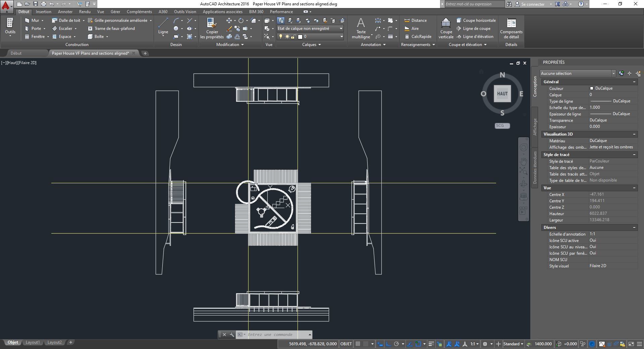Select the Distance measuring tool
Screen dimensions: 644x349
(416, 20)
